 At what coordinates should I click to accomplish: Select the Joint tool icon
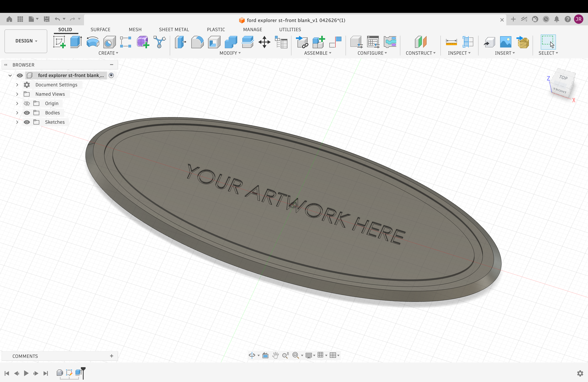click(x=335, y=42)
